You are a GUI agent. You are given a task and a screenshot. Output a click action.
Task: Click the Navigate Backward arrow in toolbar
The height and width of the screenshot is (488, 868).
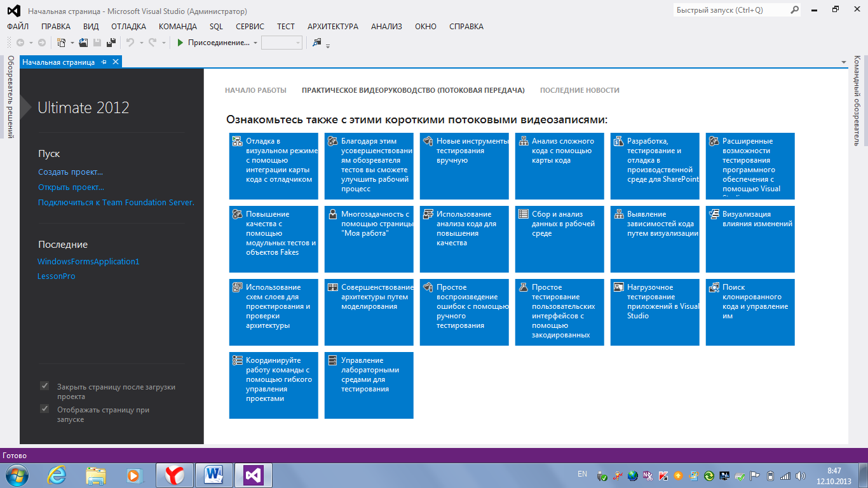point(20,43)
